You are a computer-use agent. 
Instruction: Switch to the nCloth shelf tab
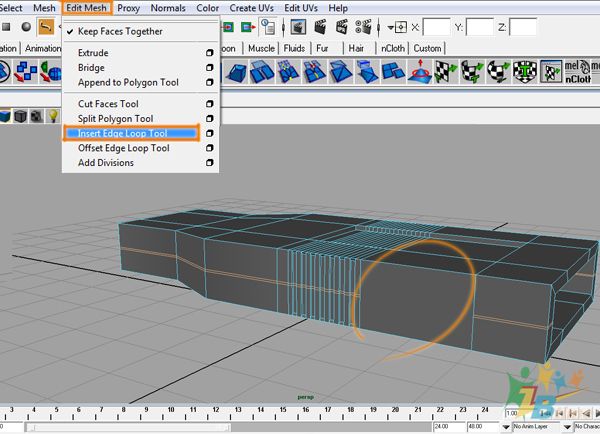point(393,49)
